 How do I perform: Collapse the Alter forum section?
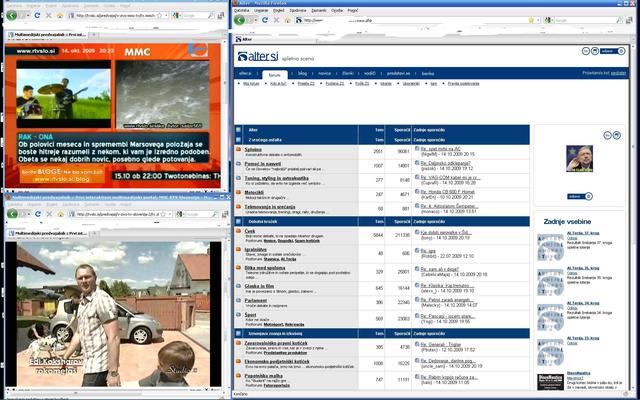[x=238, y=130]
